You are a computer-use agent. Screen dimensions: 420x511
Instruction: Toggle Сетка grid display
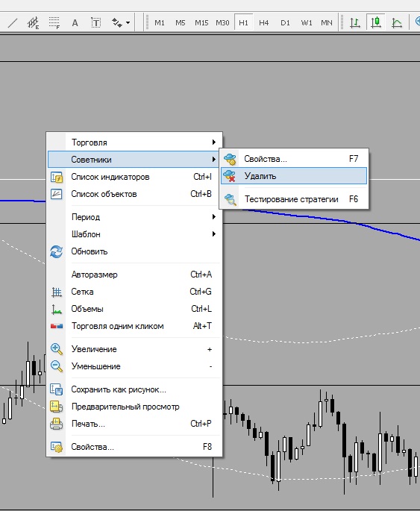point(134,292)
